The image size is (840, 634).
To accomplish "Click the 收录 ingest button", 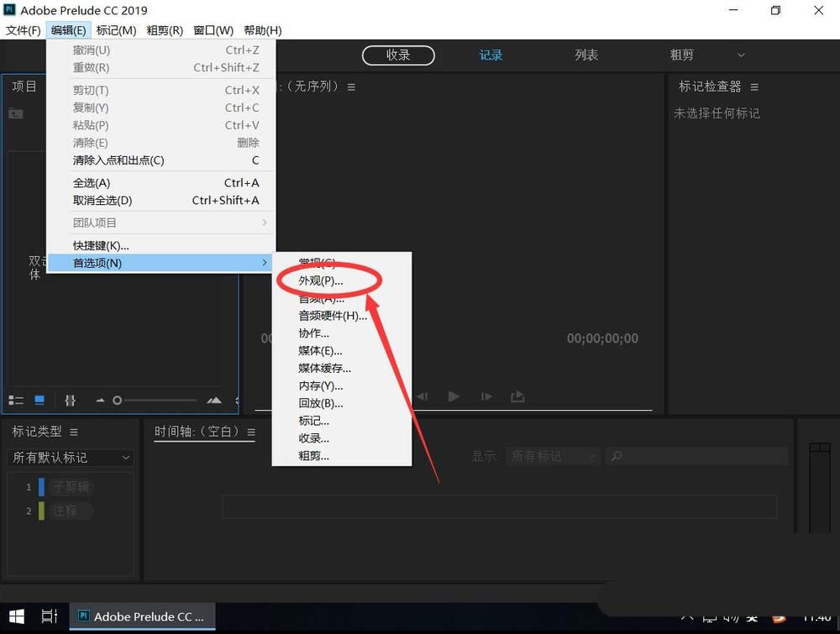I will point(398,55).
